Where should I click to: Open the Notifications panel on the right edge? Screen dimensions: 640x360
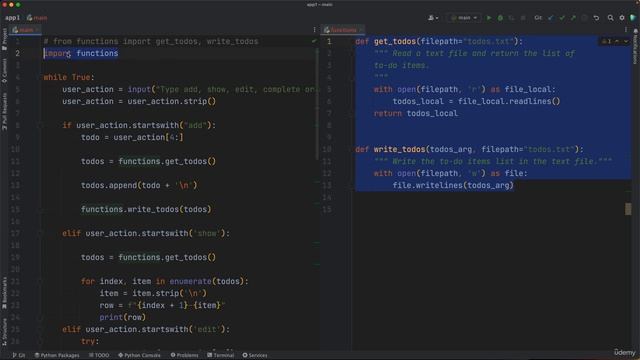[x=636, y=46]
